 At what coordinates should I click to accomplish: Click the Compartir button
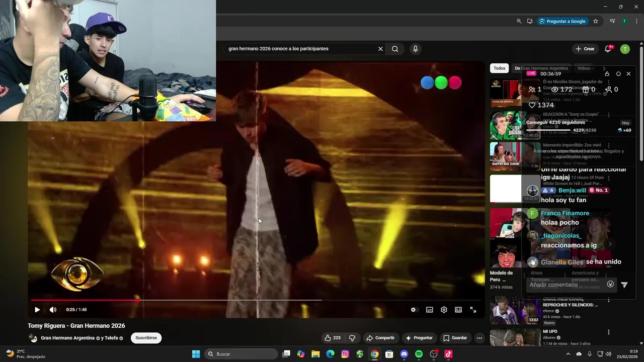(x=380, y=338)
